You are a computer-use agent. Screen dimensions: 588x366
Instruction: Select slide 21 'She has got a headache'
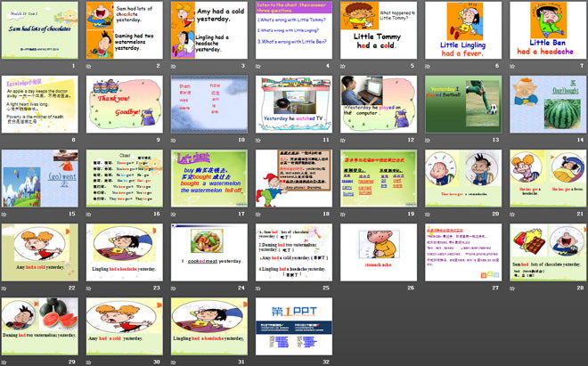tap(548, 178)
